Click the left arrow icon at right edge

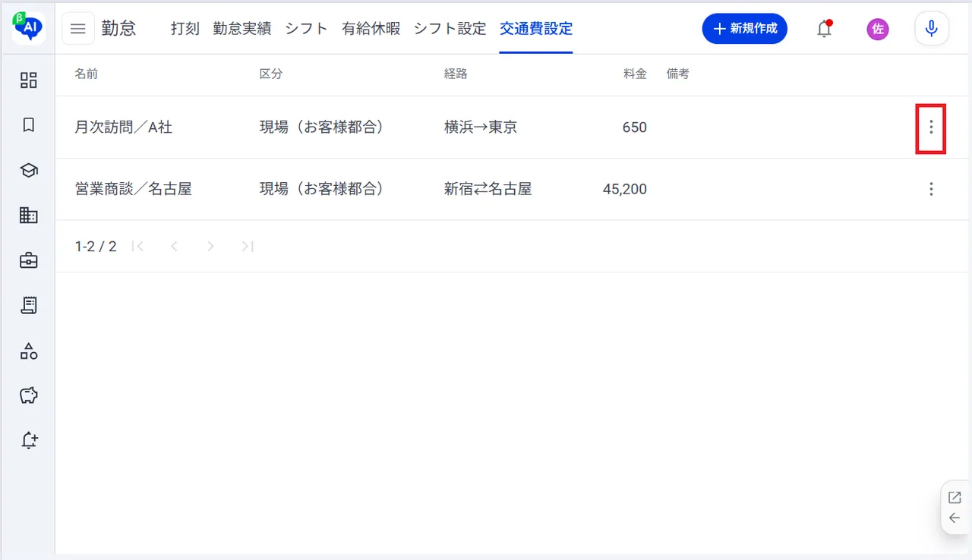(x=955, y=518)
